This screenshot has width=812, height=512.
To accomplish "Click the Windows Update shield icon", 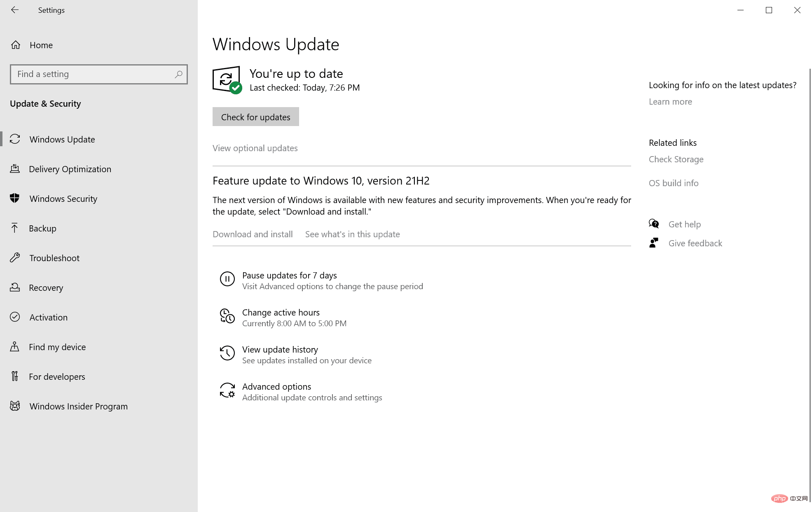I will point(227,79).
